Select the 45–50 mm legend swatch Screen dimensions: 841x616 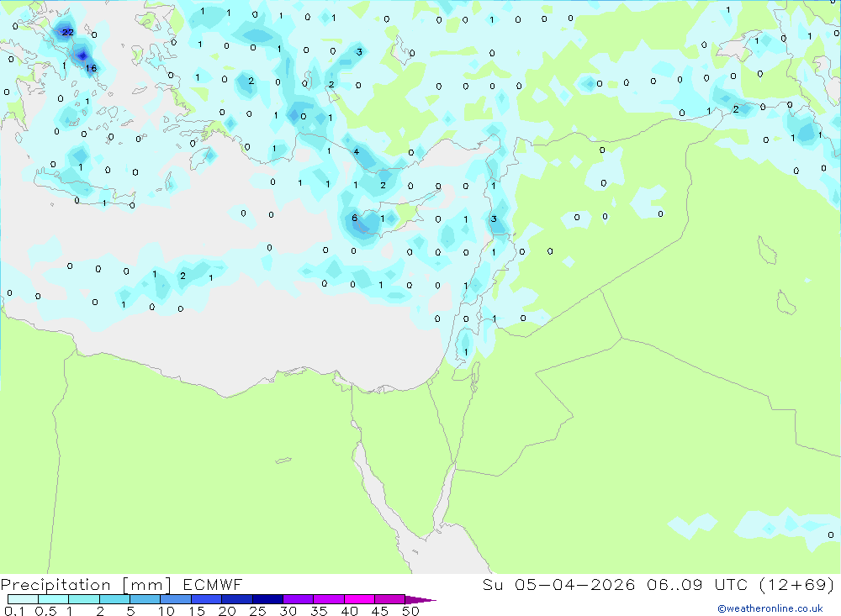390,599
